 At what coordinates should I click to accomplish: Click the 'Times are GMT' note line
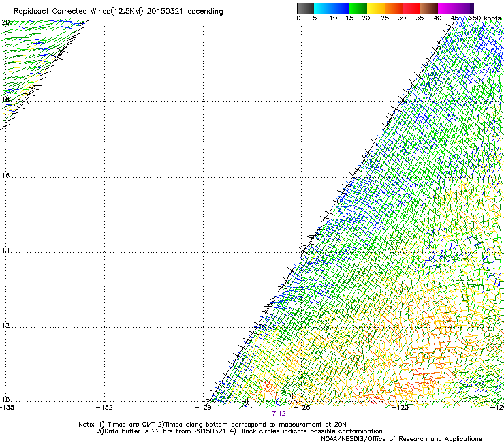click(212, 425)
